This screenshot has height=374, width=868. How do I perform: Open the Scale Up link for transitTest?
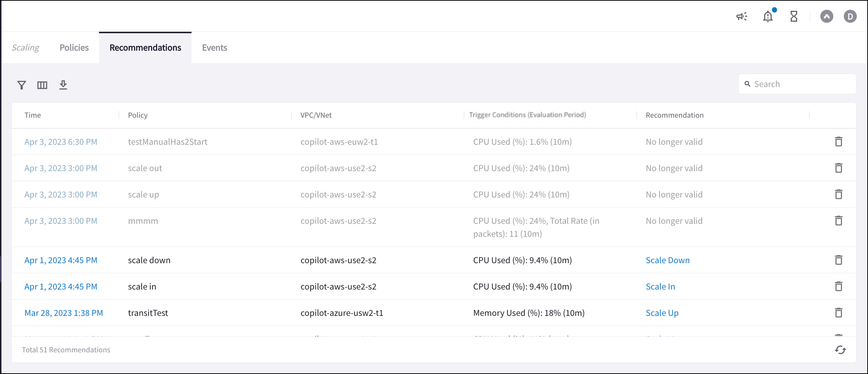(662, 313)
